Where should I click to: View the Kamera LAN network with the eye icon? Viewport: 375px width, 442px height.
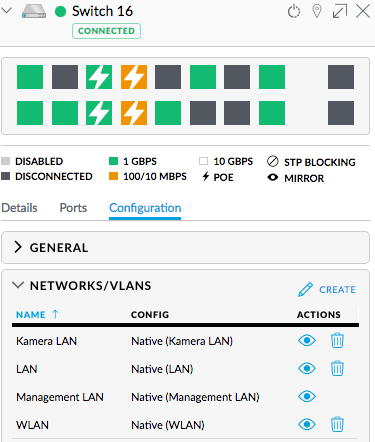[307, 340]
